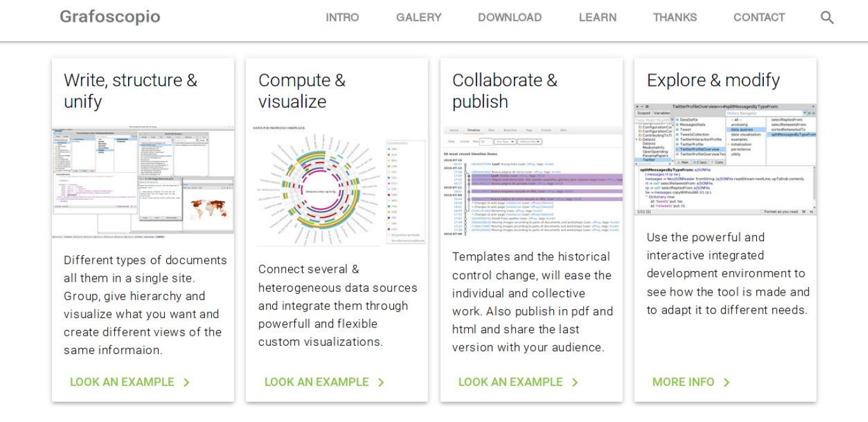Visit the THANKS menu item
Screen dimensions: 868x422
(x=675, y=18)
